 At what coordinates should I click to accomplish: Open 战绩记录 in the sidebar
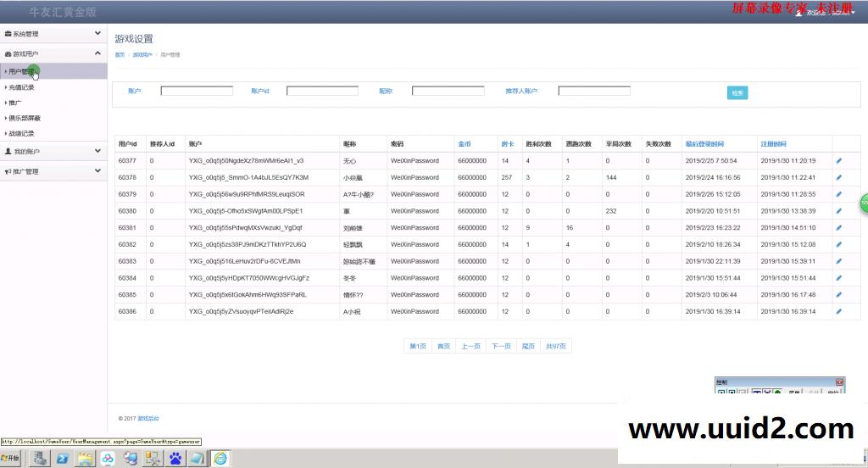pos(22,133)
